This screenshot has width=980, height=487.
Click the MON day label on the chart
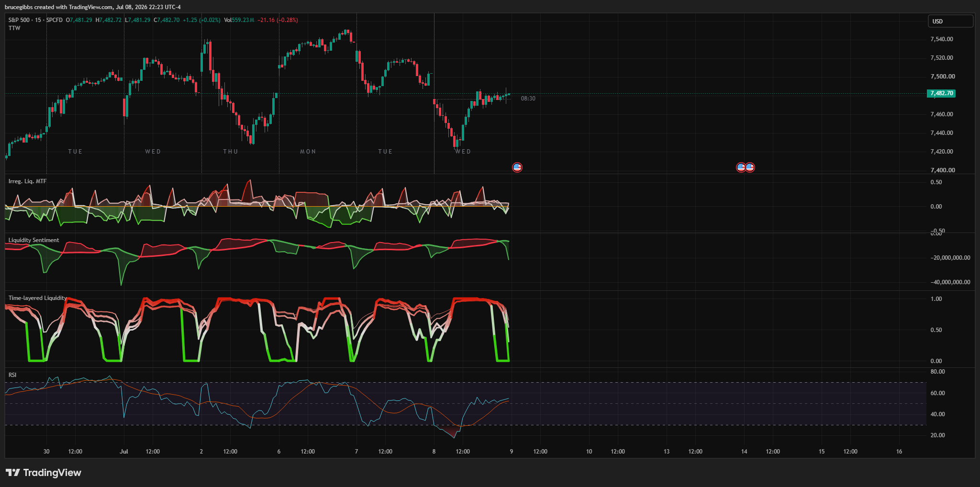tap(308, 152)
